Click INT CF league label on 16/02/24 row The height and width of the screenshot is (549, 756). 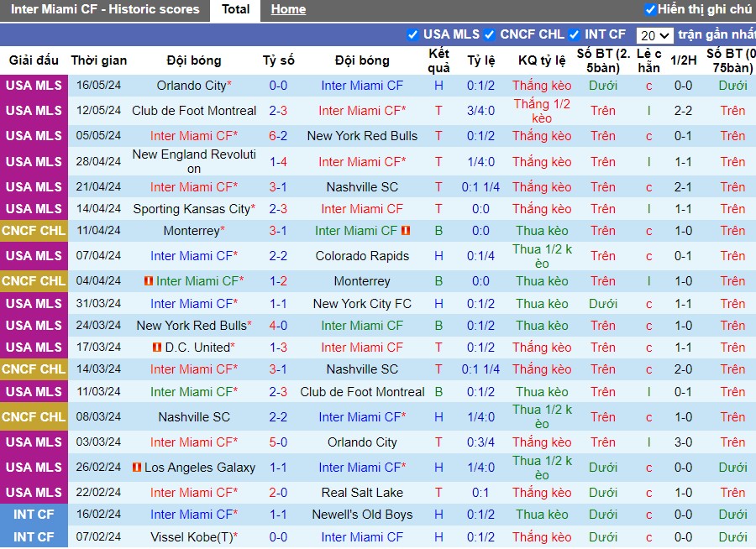tap(34, 515)
